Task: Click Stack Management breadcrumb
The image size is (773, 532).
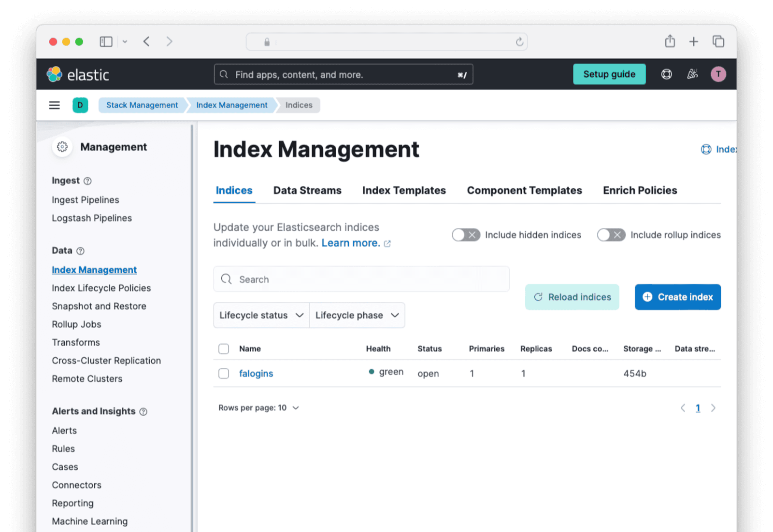Action: (x=142, y=105)
